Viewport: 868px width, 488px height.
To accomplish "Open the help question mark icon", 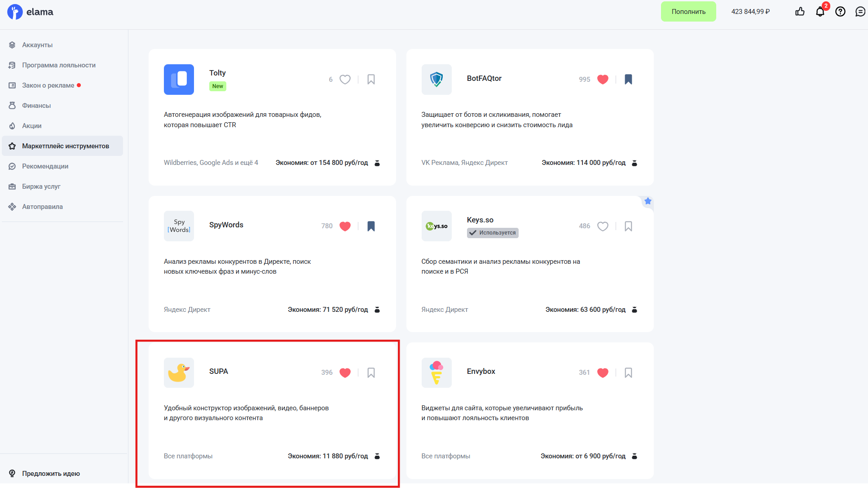I will click(x=840, y=12).
